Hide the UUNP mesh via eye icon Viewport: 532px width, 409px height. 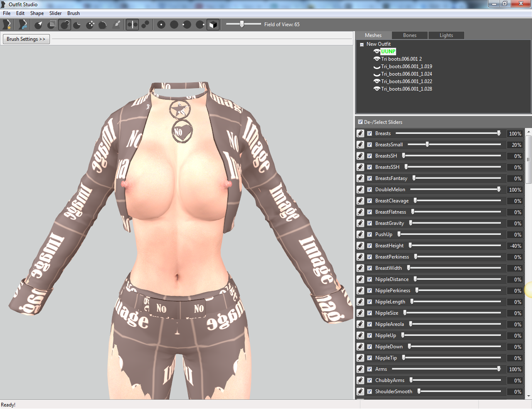pyautogui.click(x=377, y=52)
